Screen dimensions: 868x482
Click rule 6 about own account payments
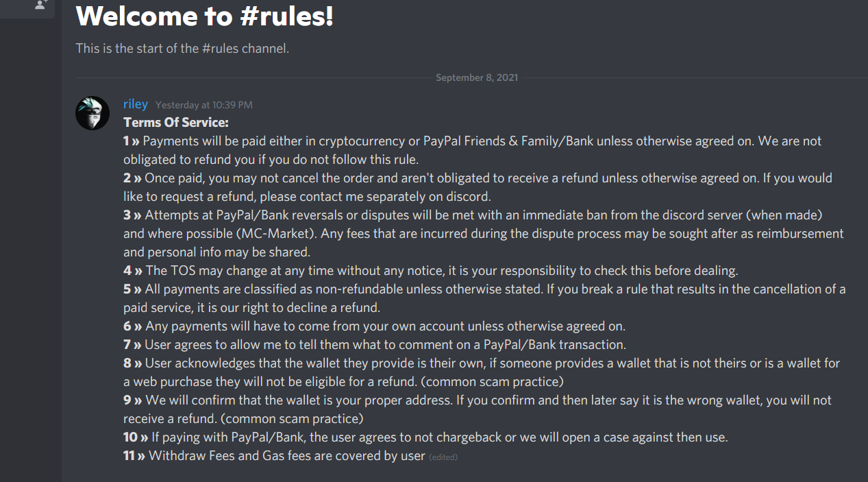[374, 326]
